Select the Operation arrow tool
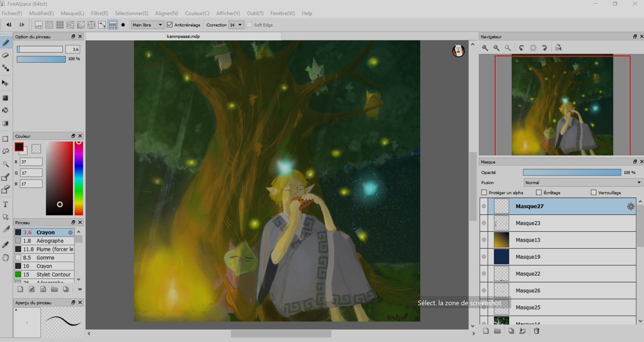Screen dimensions: 644x342 point(6,217)
